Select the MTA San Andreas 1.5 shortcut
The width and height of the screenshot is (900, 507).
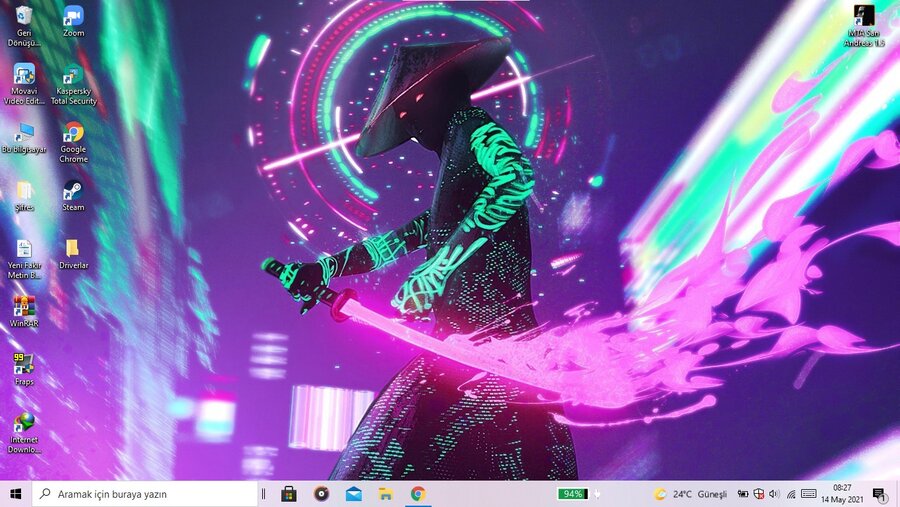point(864,26)
